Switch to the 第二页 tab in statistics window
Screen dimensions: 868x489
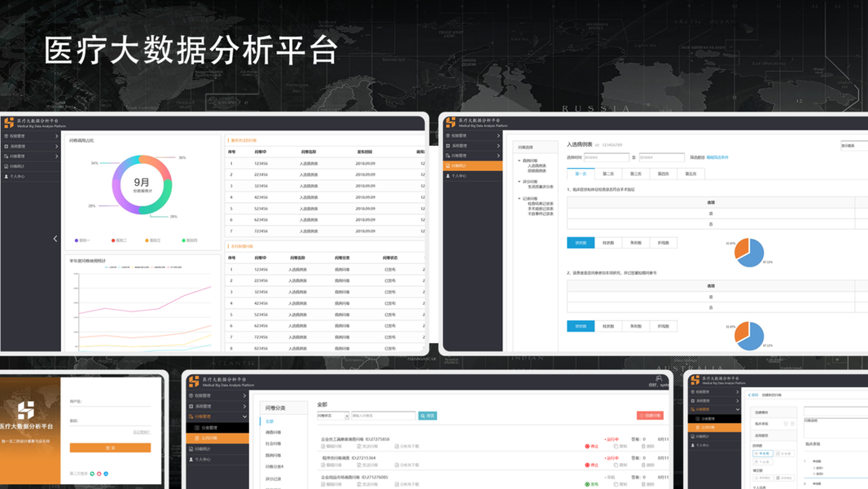[608, 174]
